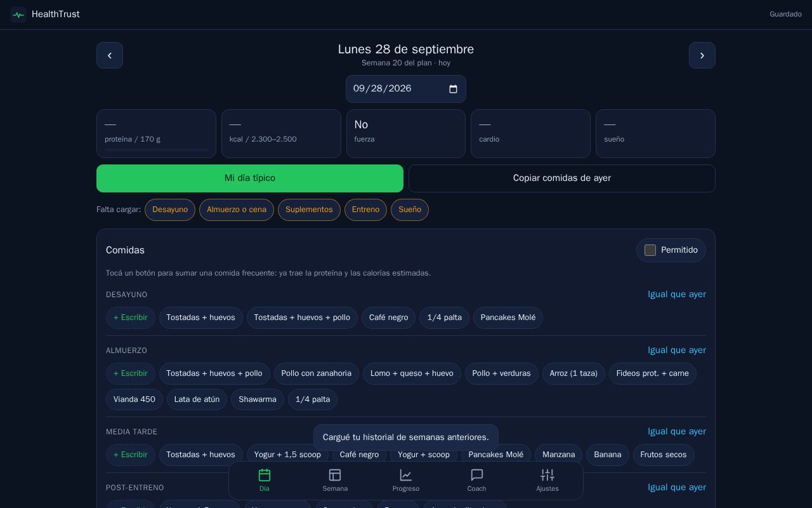Add Tostadas + huevos to Desayuno

coord(201,317)
